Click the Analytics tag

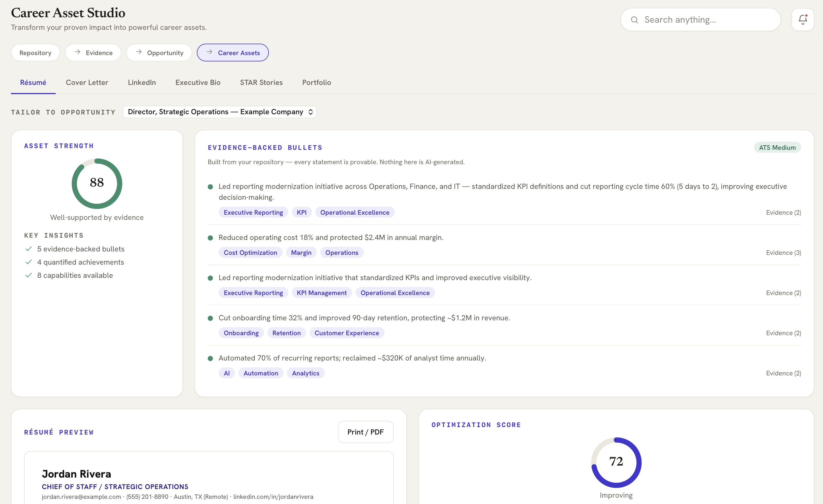click(306, 373)
